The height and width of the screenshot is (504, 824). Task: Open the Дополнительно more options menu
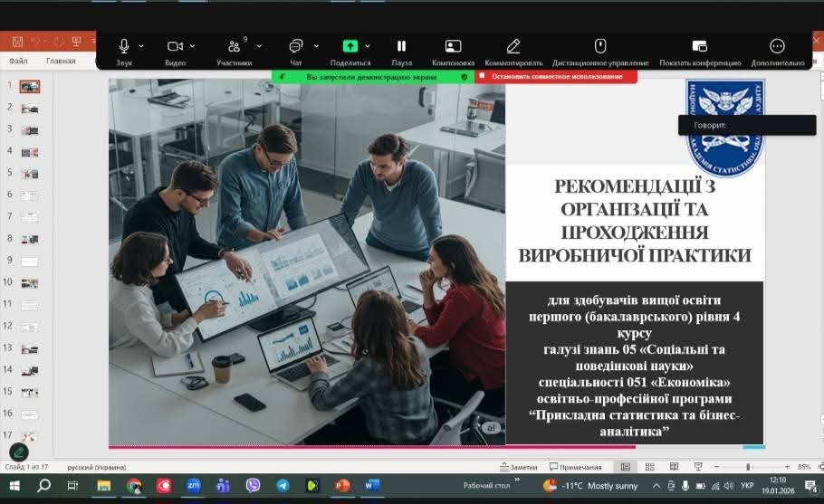[x=777, y=46]
